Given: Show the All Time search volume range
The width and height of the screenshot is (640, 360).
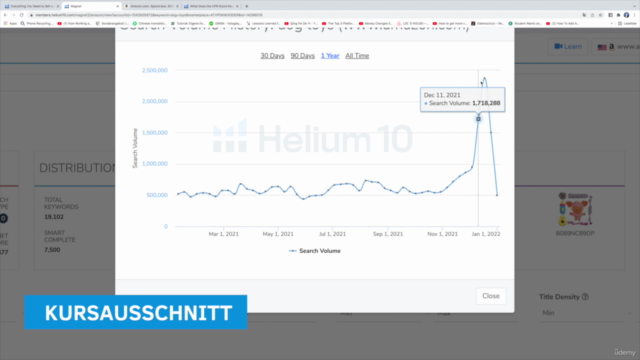Looking at the screenshot, I should (357, 56).
